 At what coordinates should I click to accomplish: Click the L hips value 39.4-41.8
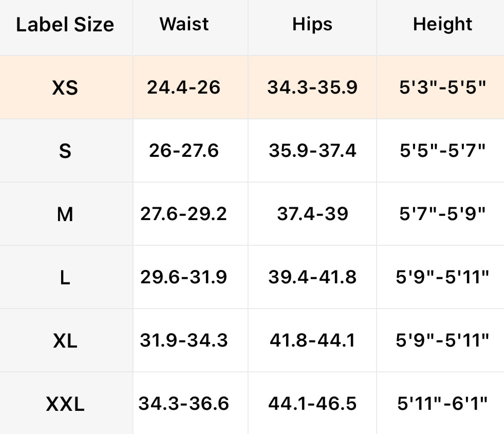(x=312, y=278)
